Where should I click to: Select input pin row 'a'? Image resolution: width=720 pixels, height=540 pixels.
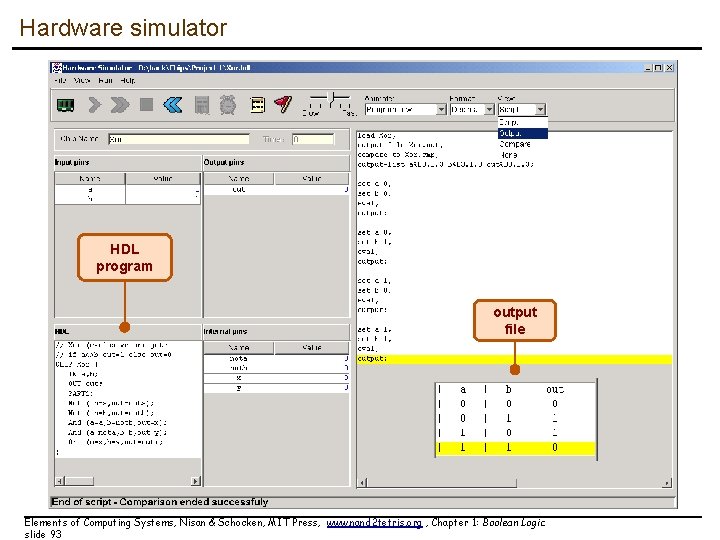tap(127, 189)
